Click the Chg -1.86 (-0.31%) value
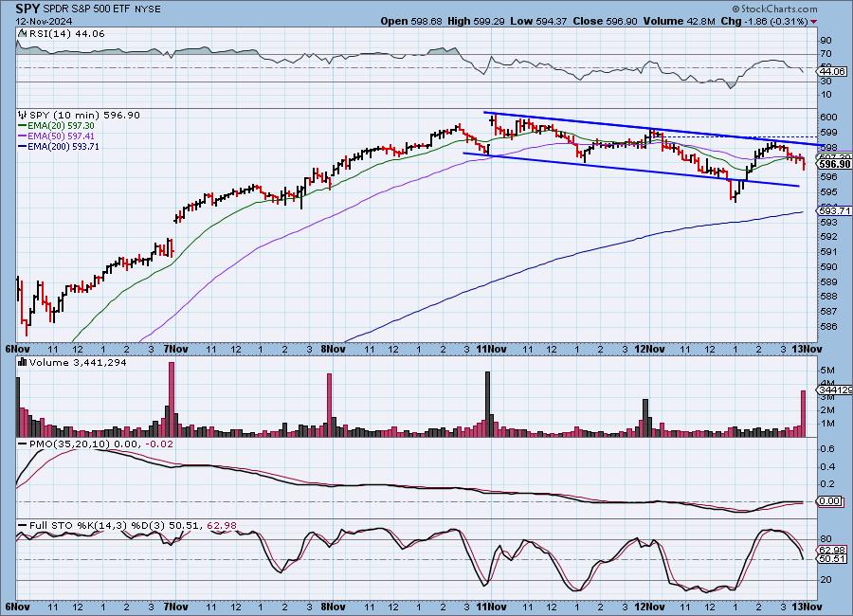The height and width of the screenshot is (616, 853). pyautogui.click(x=764, y=21)
